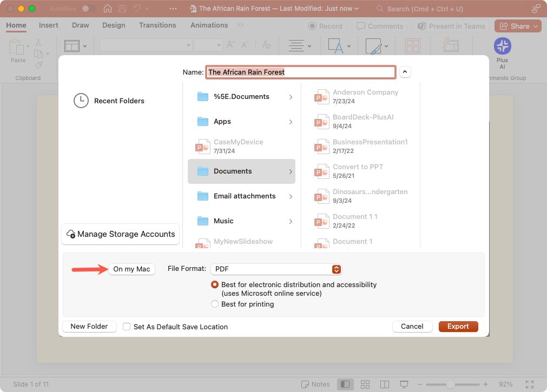Open the Documents folder

tap(241, 171)
